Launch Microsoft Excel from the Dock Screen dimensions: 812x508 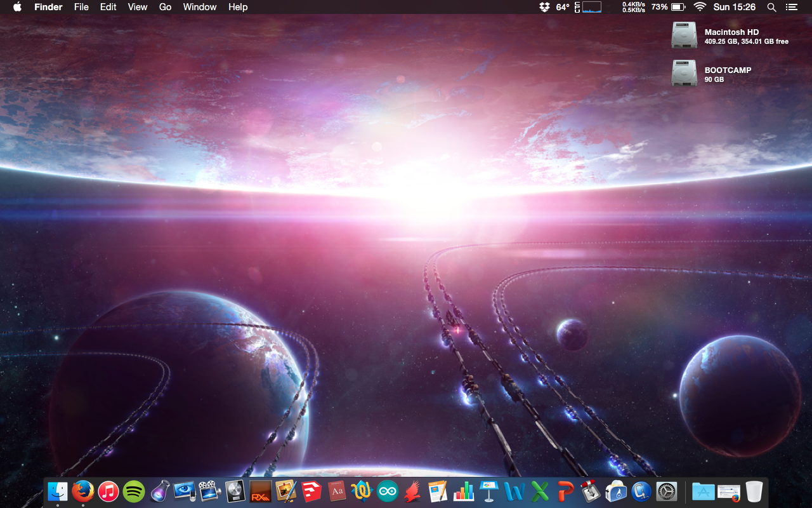[x=540, y=491]
